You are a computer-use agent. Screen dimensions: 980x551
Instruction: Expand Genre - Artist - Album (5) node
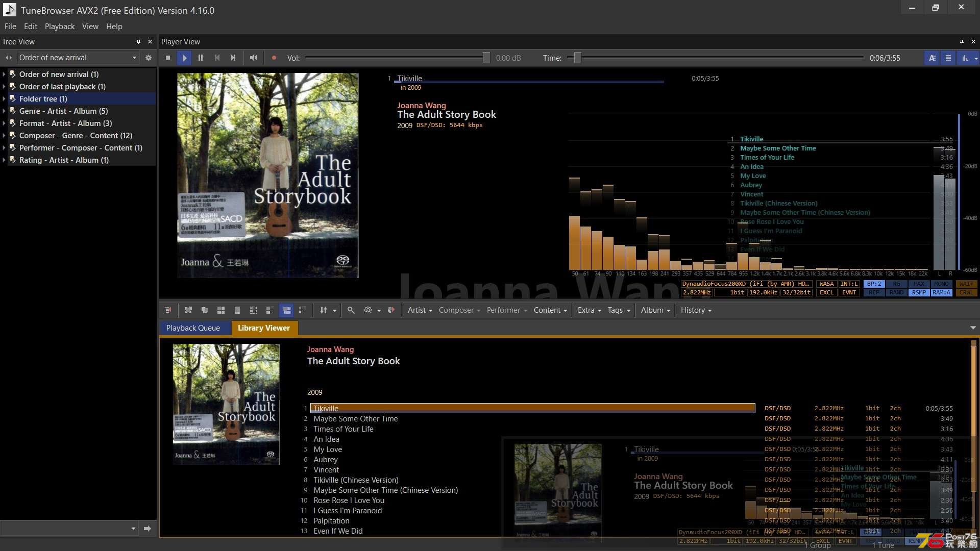pyautogui.click(x=4, y=111)
